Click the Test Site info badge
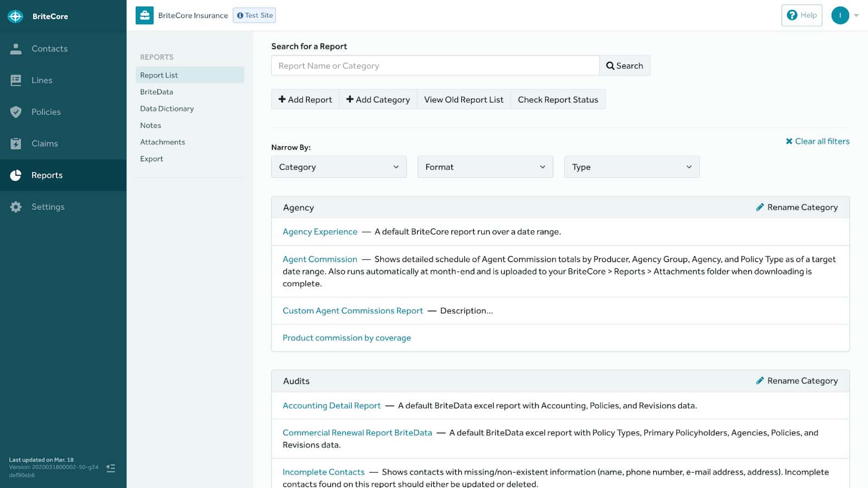 click(254, 15)
